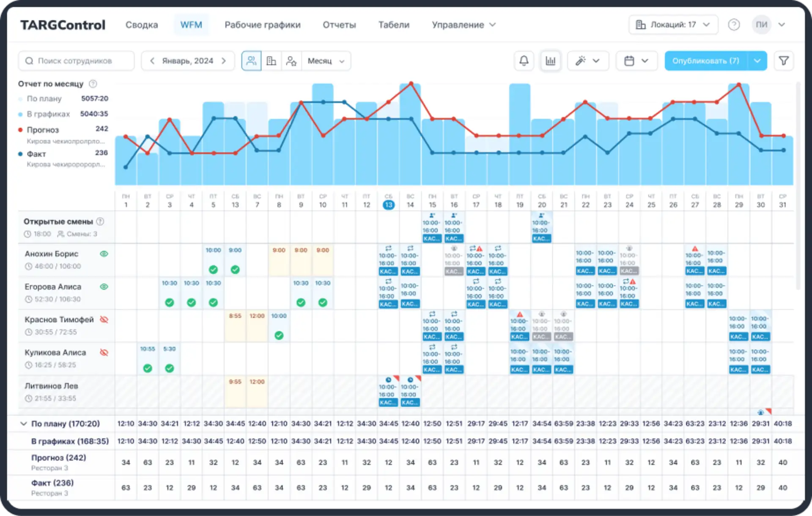The width and height of the screenshot is (812, 516).
Task: Select the positions person-star view icon
Action: point(291,61)
